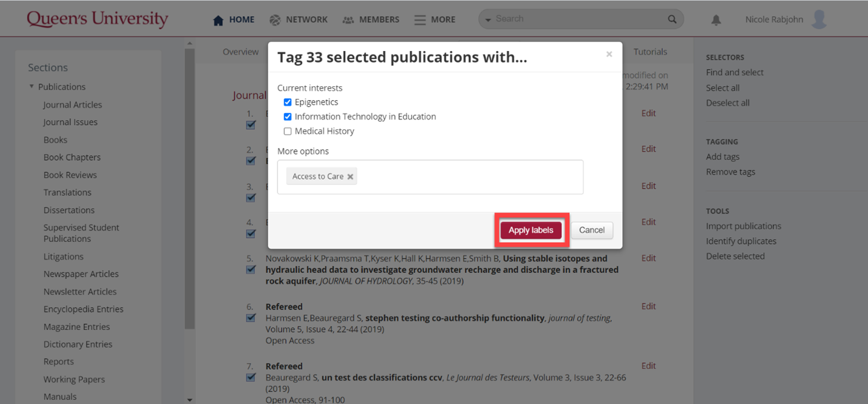Click the search magnifying glass icon

click(x=672, y=19)
